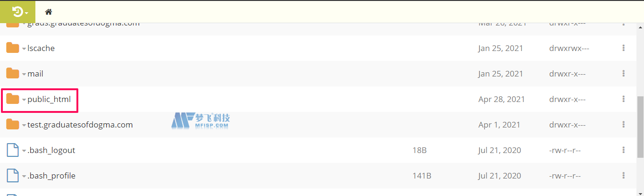This screenshot has height=196, width=644.
Task: Click the .bash_profile file icon
Action: tap(13, 176)
